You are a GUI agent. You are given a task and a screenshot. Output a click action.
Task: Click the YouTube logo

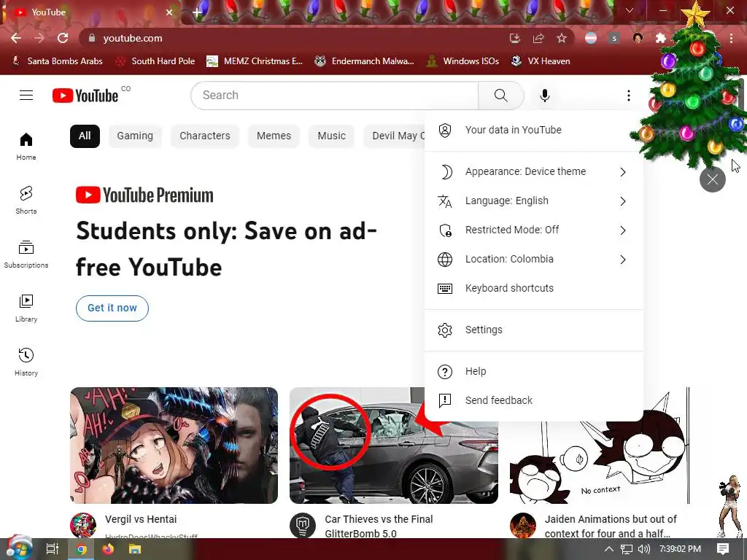tap(85, 96)
